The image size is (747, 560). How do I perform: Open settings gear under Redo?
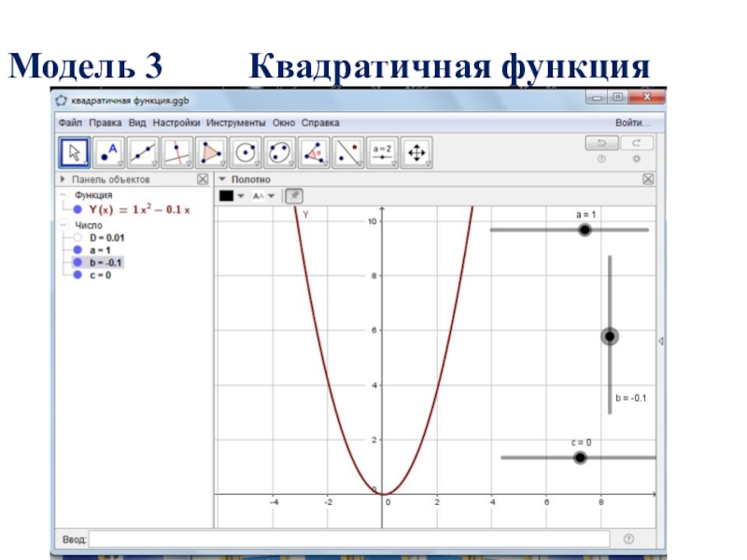(637, 159)
